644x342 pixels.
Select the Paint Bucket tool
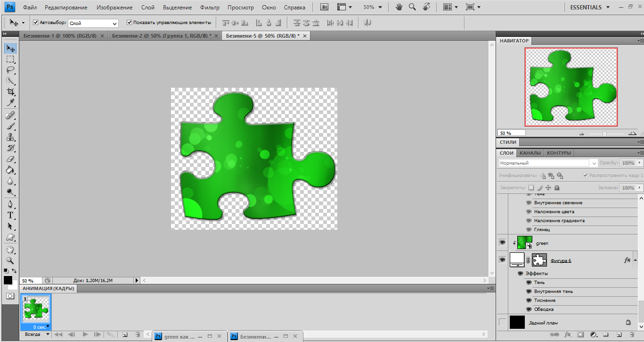10,170
